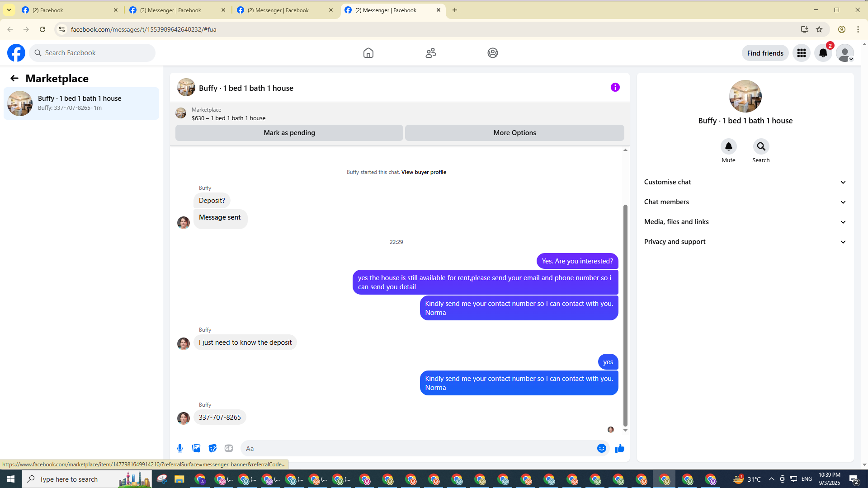Open the notifications bell
868x488 pixels.
[x=823, y=53]
